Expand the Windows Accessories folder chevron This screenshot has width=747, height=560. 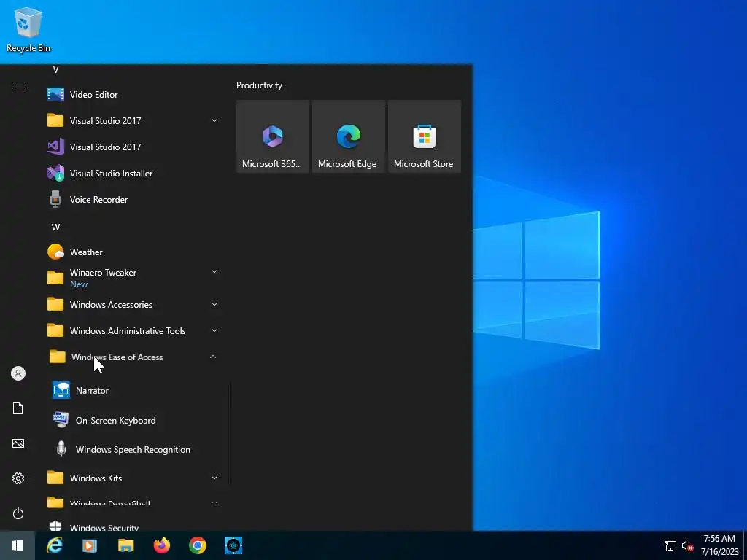coord(214,304)
